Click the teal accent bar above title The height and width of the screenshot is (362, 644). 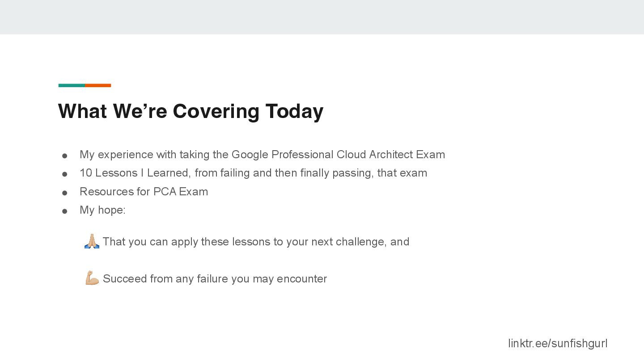pos(72,85)
